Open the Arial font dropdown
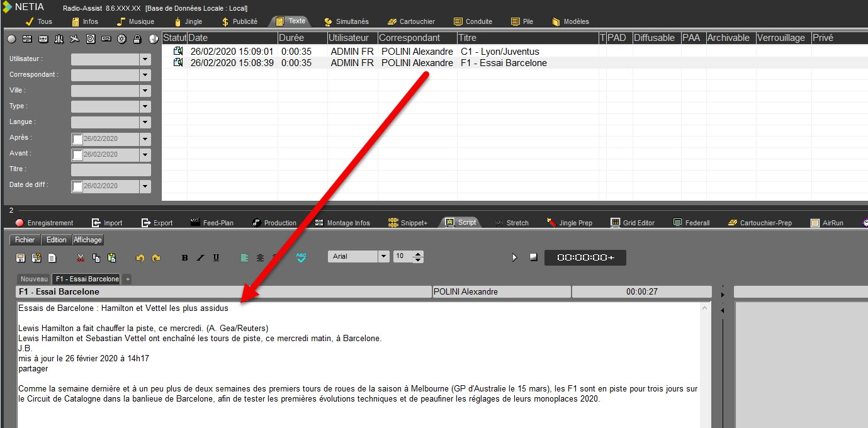 click(383, 257)
